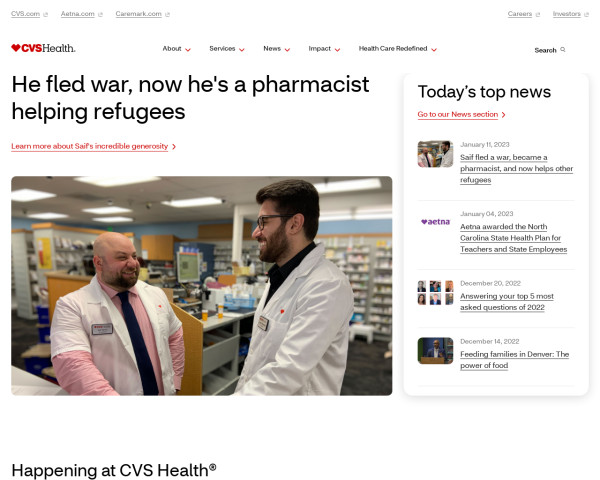The height and width of the screenshot is (480, 600).
Task: Click the CVS Health heart logo
Action: [x=43, y=48]
